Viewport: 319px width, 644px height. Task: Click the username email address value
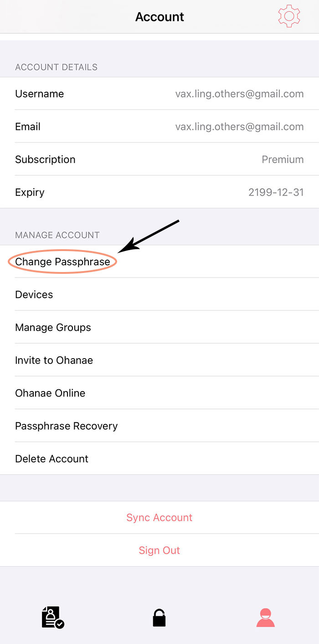pos(239,94)
